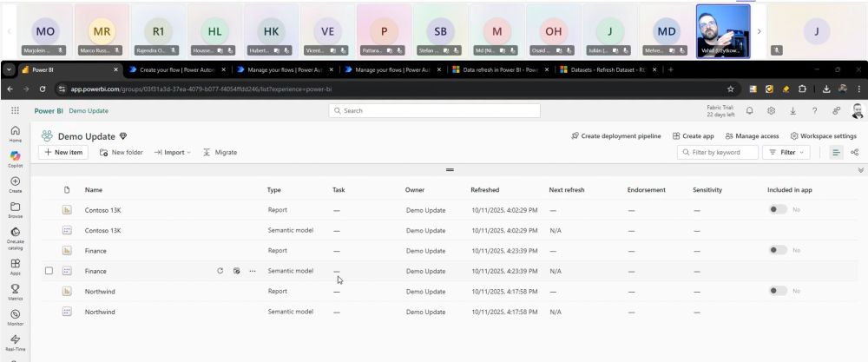868x362 pixels.
Task: Reload the browser page
Action: (43, 89)
